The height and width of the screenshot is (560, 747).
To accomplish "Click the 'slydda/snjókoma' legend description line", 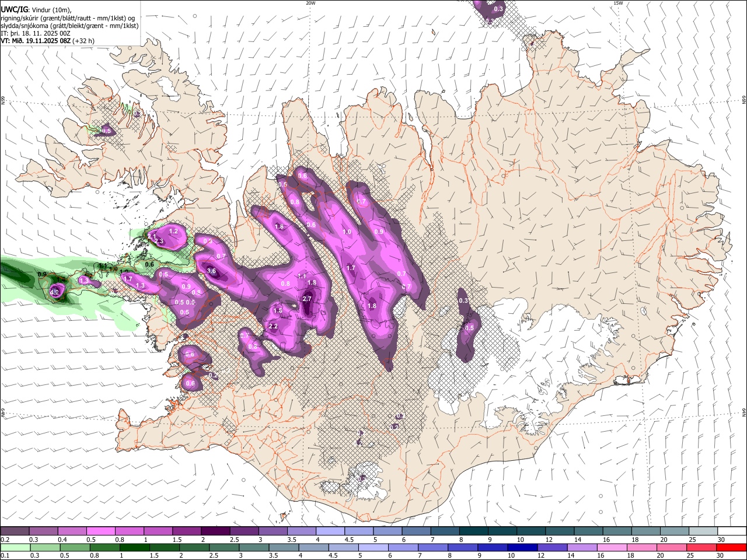I will pos(69,26).
